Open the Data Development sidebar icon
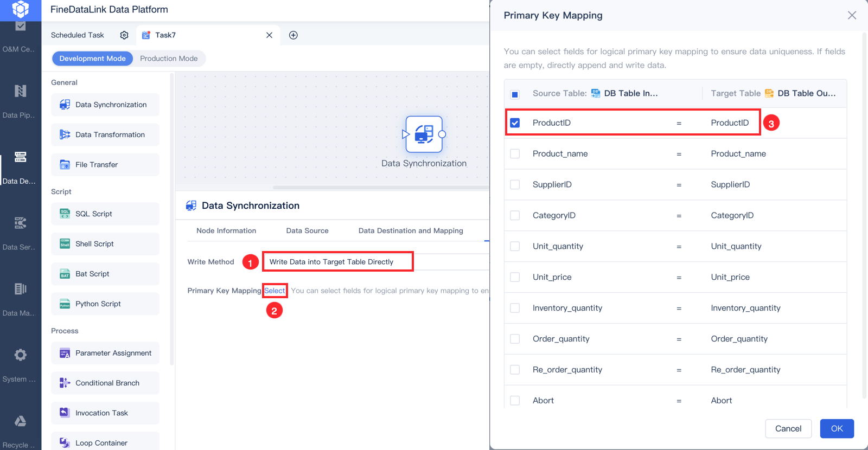 point(21,157)
